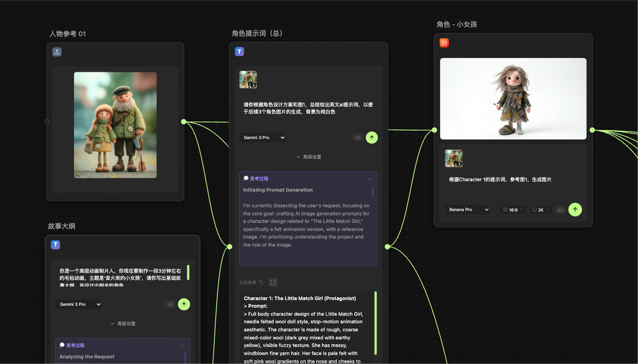
Task: Submit the 故事大纲 prompt with green arrow
Action: 184,304
